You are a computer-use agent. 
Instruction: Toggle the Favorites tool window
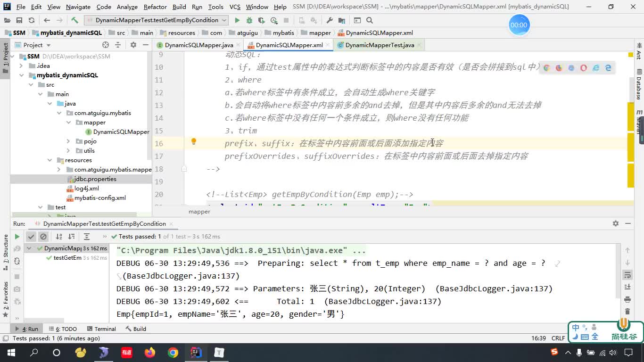click(5, 299)
